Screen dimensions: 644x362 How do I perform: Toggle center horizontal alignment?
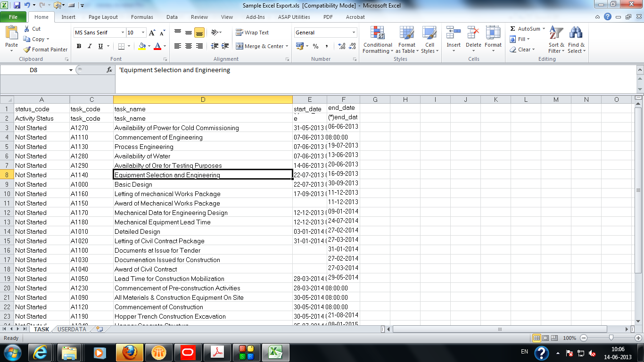188,46
